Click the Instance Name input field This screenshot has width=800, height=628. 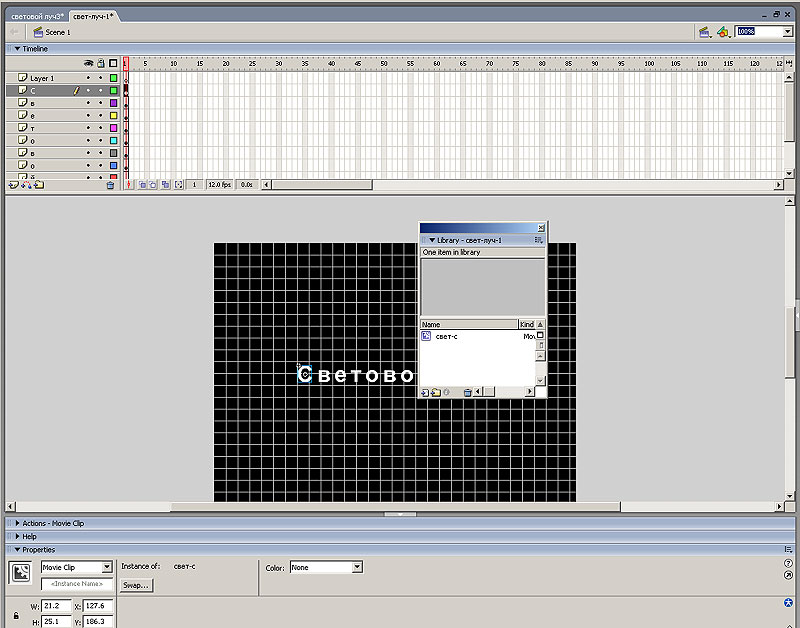(x=76, y=584)
